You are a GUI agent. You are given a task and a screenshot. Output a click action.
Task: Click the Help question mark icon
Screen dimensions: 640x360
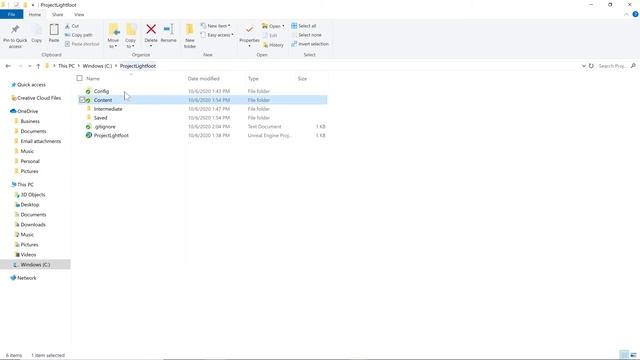coord(636,14)
